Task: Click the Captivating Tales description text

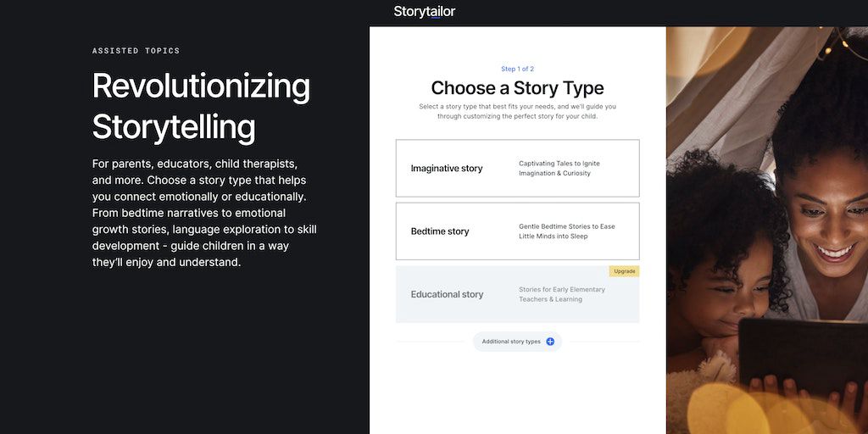Action: pos(559,169)
